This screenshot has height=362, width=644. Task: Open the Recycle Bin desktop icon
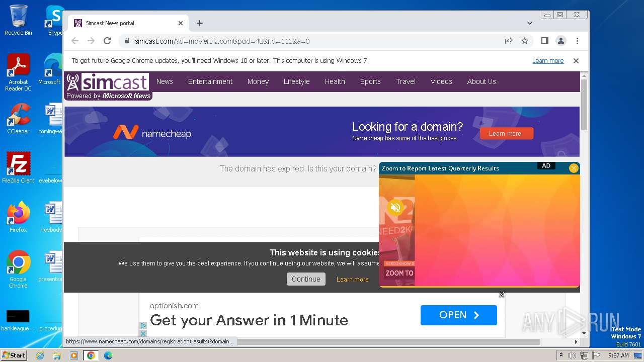point(18,20)
